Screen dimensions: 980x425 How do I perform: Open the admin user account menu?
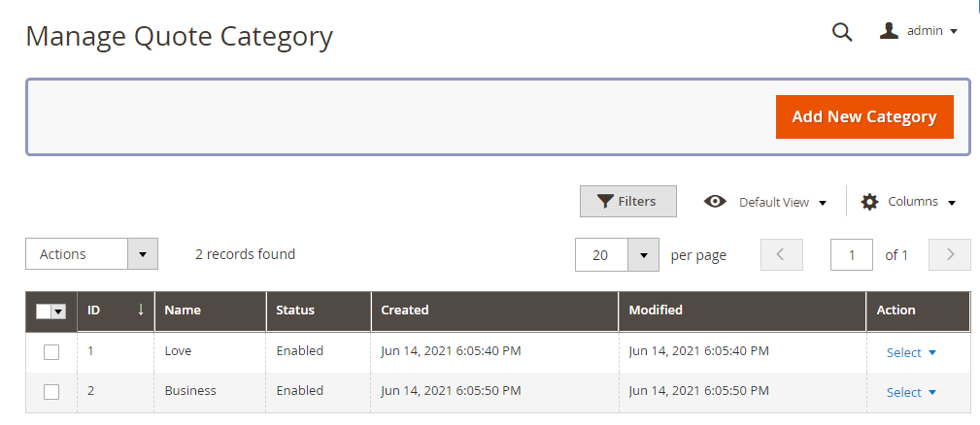[x=919, y=31]
